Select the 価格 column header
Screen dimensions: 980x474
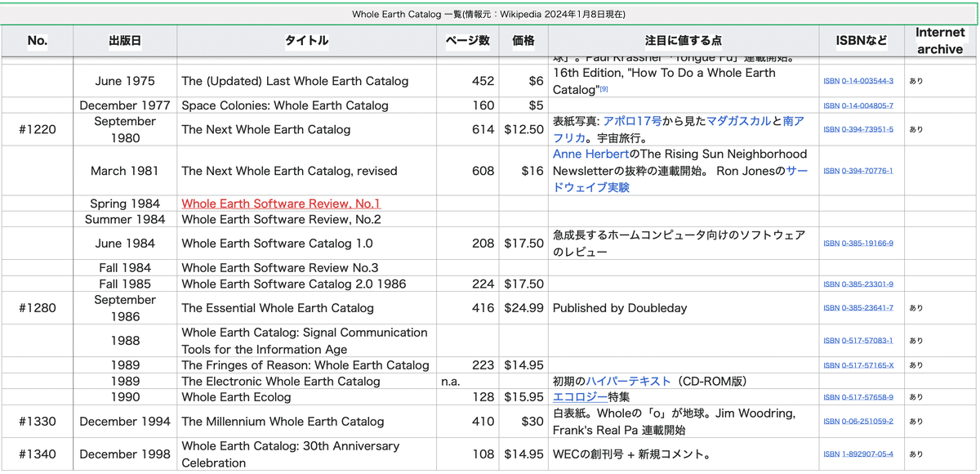pos(523,41)
